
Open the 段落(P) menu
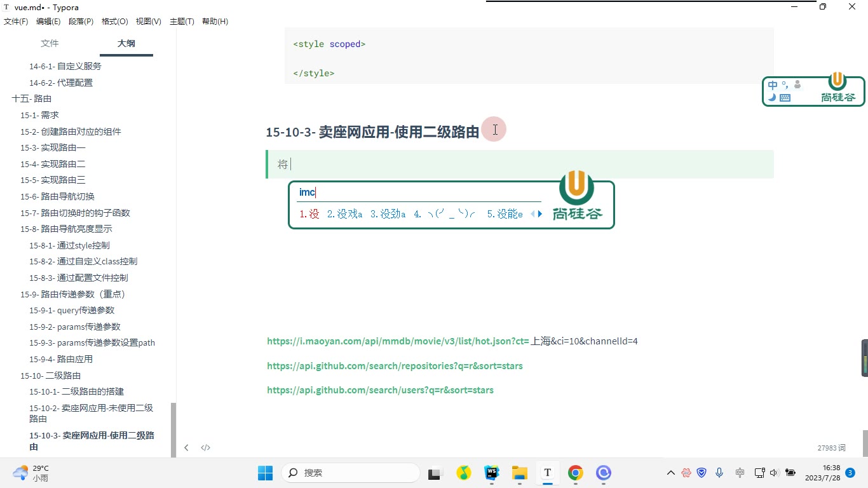(81, 22)
